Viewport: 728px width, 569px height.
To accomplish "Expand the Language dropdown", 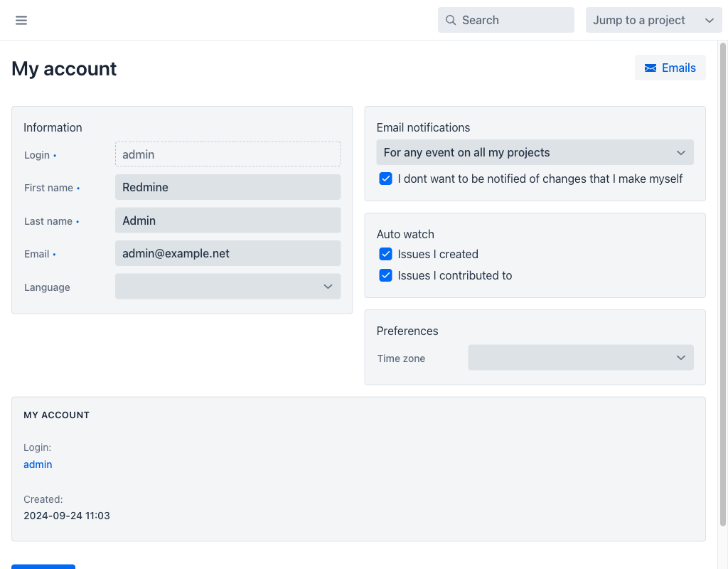I will [x=227, y=286].
